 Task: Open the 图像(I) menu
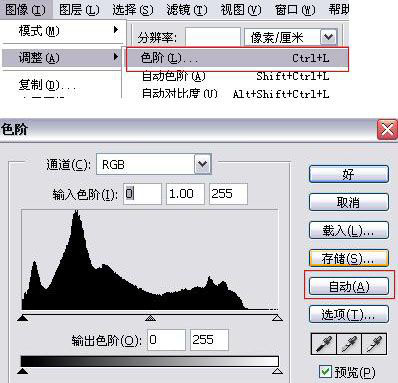pos(26,9)
